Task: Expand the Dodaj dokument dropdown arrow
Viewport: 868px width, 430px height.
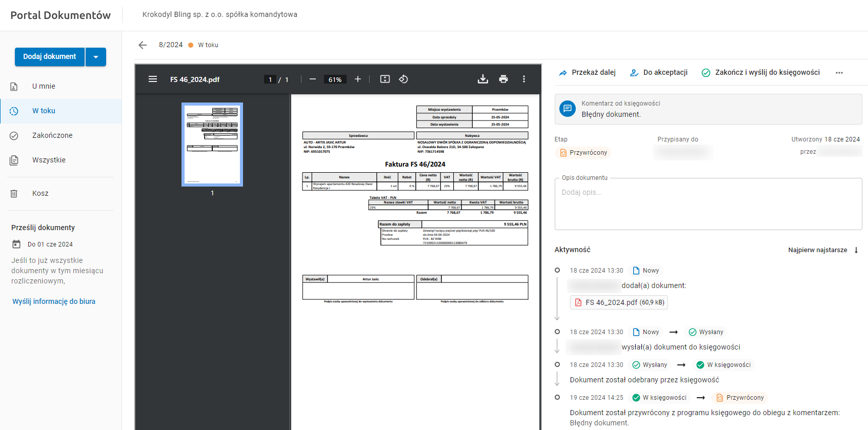Action: tap(96, 57)
